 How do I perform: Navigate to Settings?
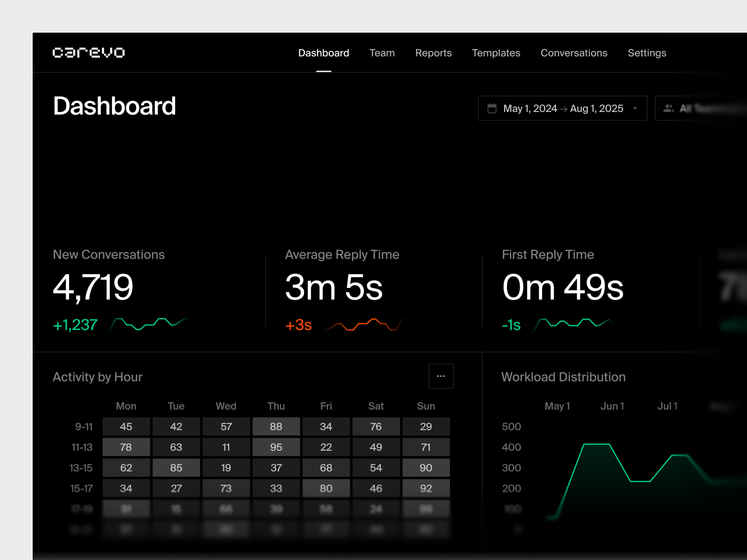point(647,53)
